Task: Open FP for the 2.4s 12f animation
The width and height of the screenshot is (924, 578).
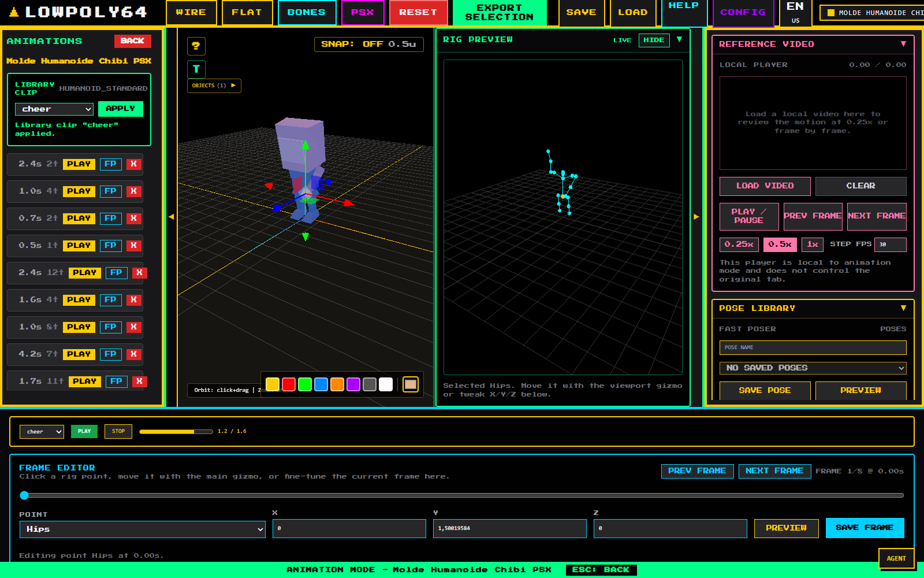Action: [x=116, y=273]
